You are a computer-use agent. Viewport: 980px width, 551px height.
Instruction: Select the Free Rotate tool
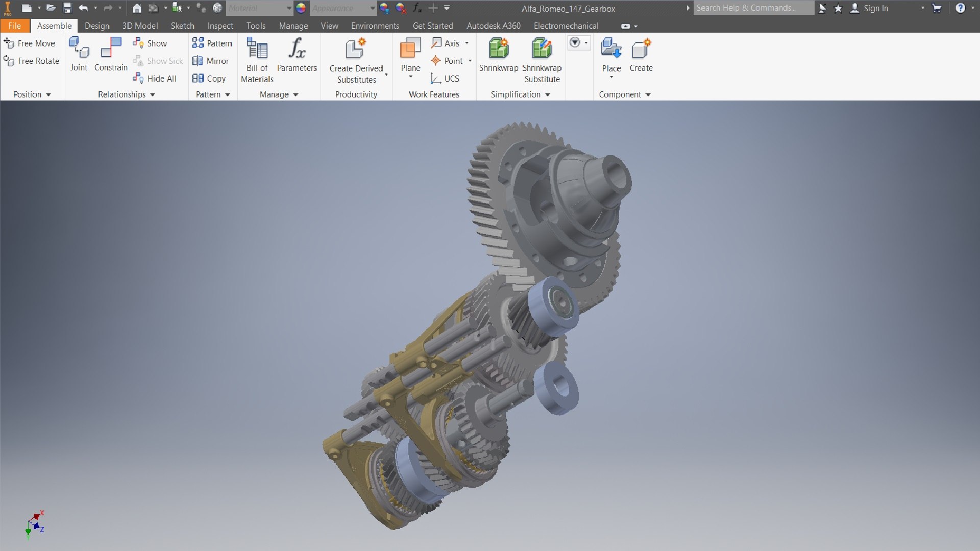32,61
